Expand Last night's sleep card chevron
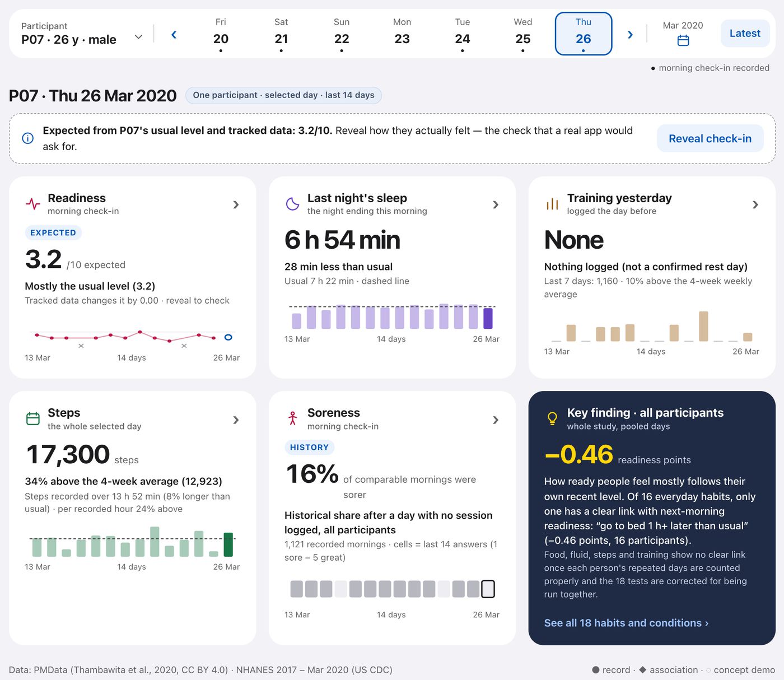Image resolution: width=784 pixels, height=680 pixels. coord(496,205)
